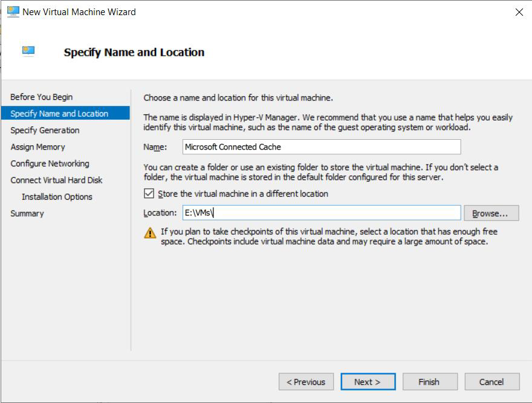Advance with the Next button
532x403 pixels.
(368, 382)
